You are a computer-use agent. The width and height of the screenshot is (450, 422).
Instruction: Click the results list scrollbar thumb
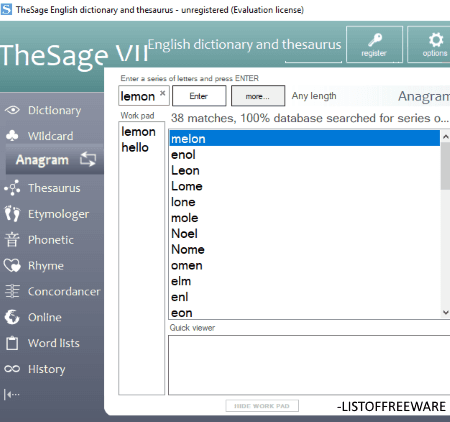(445, 166)
